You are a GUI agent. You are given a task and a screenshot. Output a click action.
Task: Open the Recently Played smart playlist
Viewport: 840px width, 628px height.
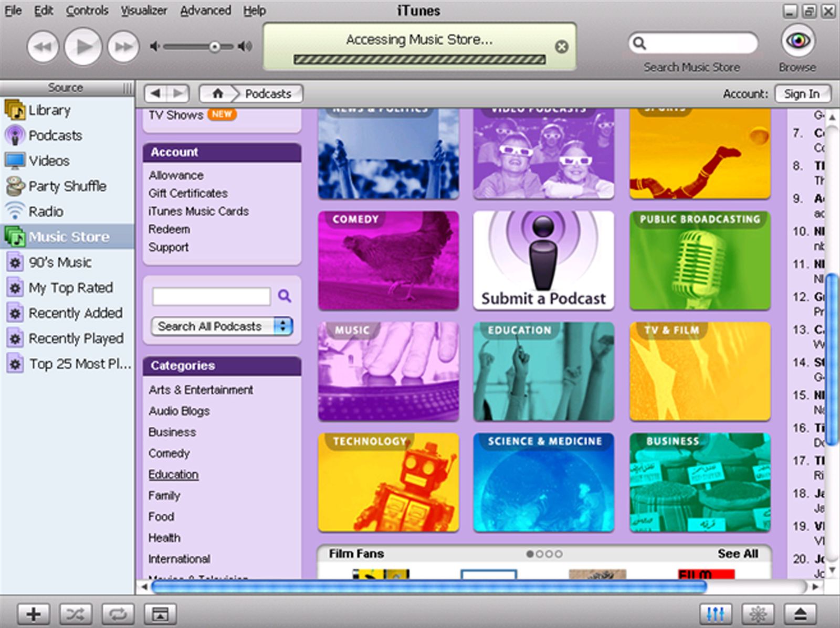click(67, 338)
